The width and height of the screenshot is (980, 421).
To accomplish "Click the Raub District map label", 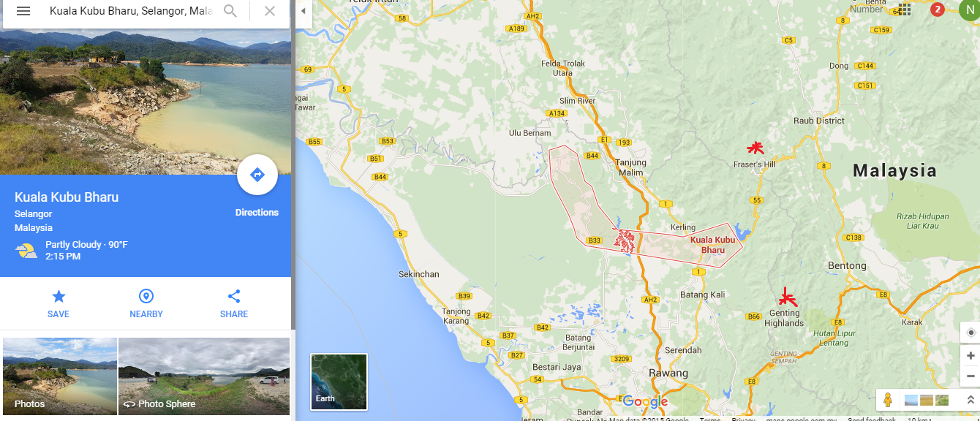I will point(819,121).
